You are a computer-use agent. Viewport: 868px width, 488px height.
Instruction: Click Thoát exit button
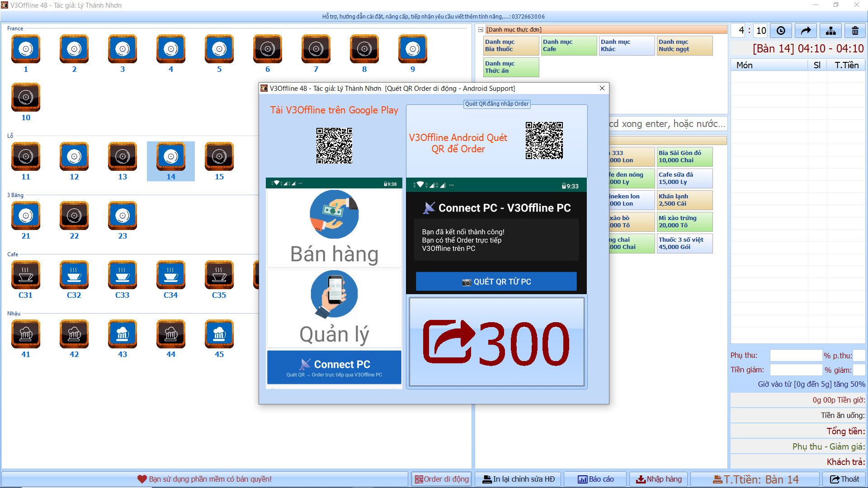844,479
